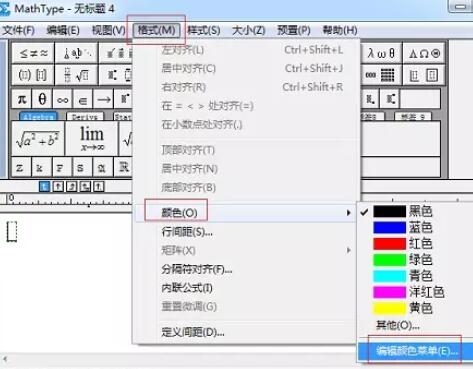
Task: Insert the element-of symbol (∈)
Action: (x=83, y=99)
